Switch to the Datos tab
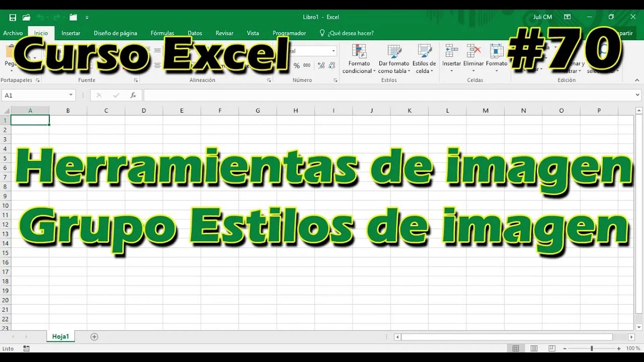 point(195,33)
